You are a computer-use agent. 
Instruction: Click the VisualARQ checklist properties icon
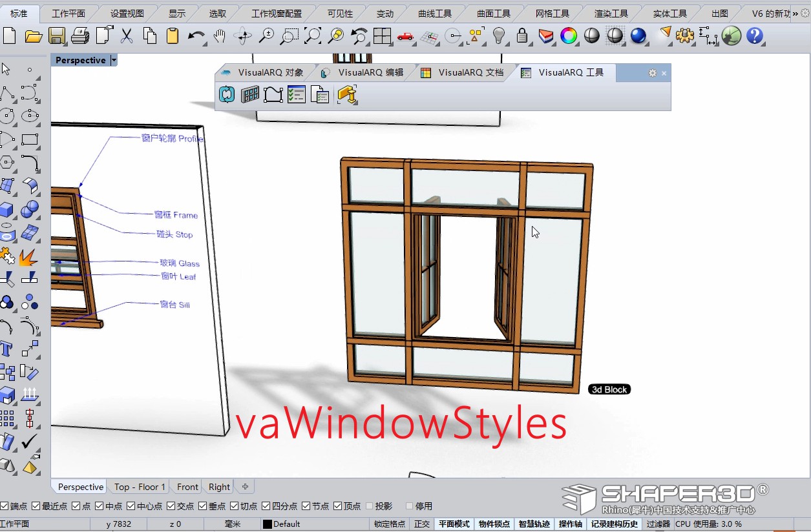tap(297, 95)
